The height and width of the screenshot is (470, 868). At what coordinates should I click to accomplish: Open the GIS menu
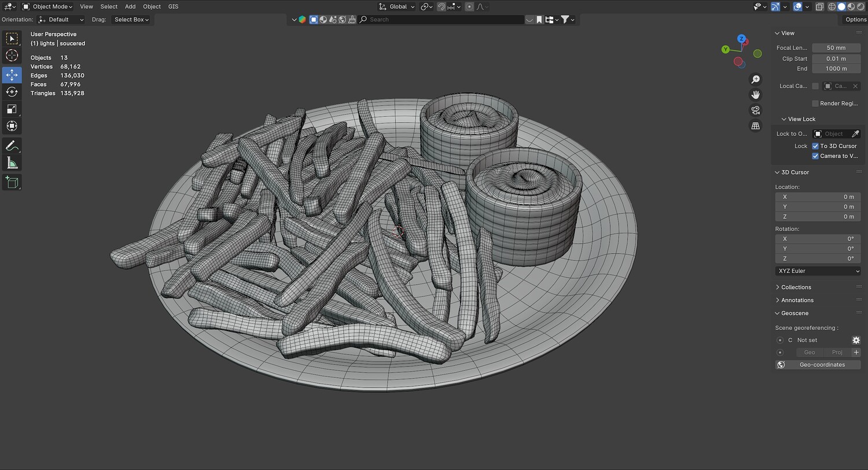[173, 7]
